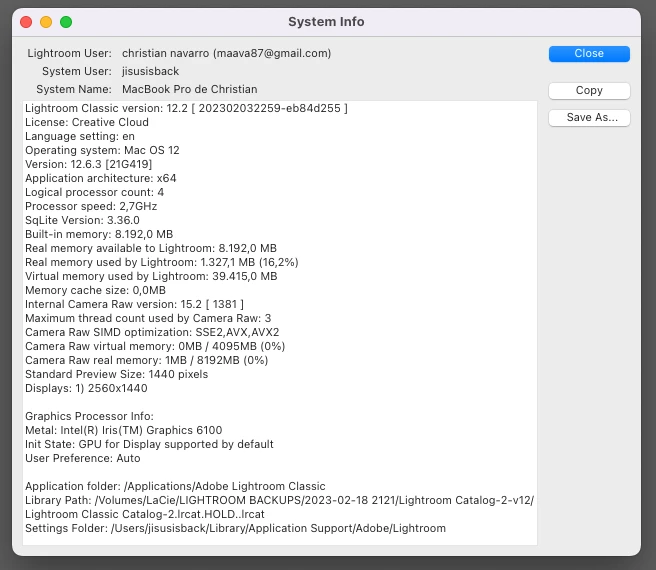Select Camera Raw virtual memory line
656x570 pixels.
tap(155, 347)
